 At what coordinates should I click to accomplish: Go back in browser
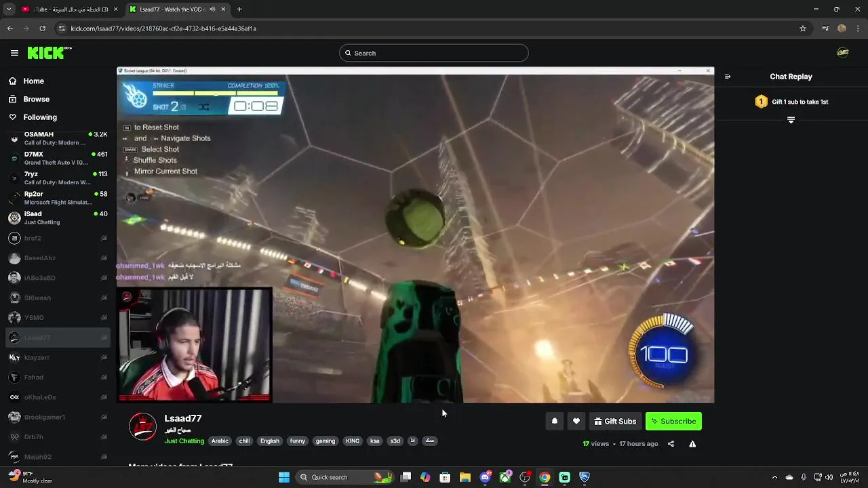click(x=9, y=28)
